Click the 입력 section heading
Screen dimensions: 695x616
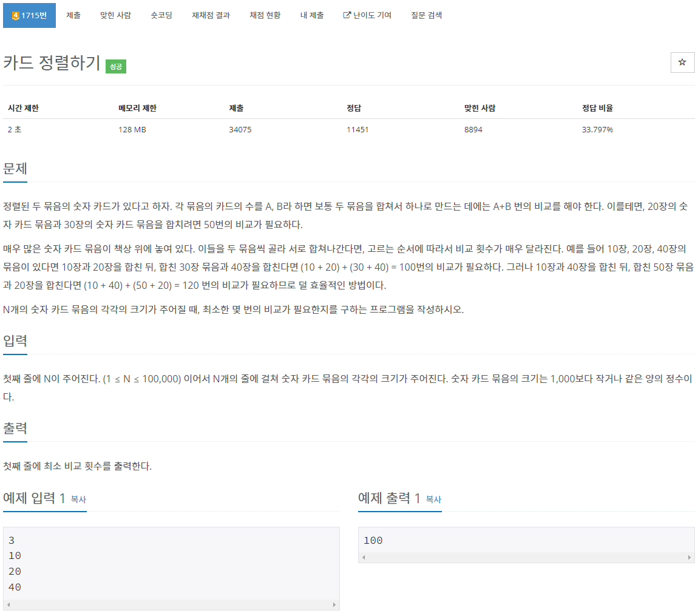(15, 341)
